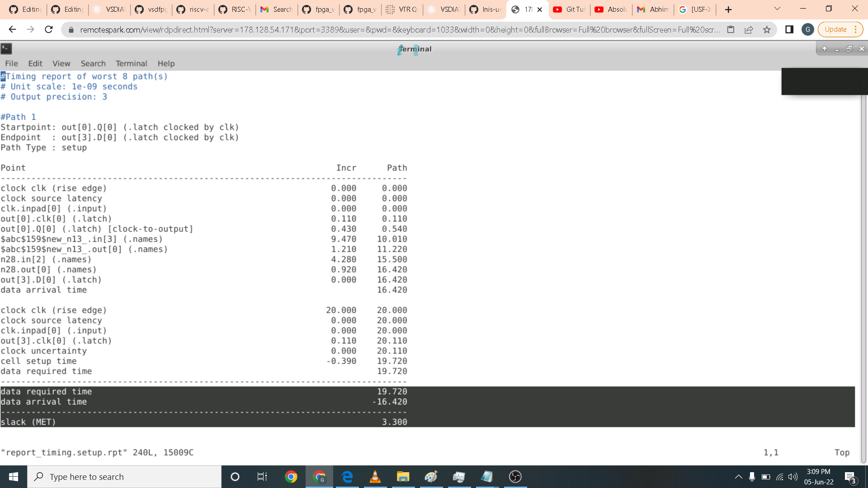Image resolution: width=868 pixels, height=488 pixels.
Task: Click the volume speaker icon in tray
Action: [x=793, y=477]
